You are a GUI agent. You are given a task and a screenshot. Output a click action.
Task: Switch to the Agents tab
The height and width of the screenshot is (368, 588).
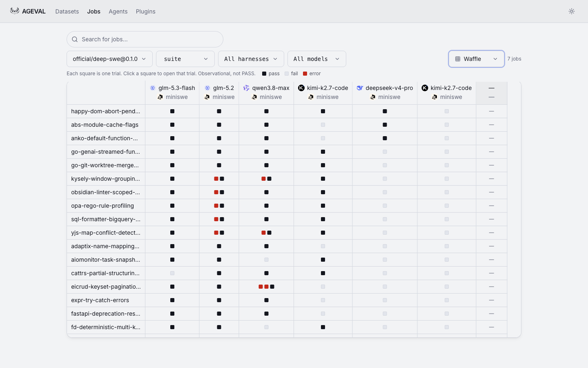click(118, 11)
